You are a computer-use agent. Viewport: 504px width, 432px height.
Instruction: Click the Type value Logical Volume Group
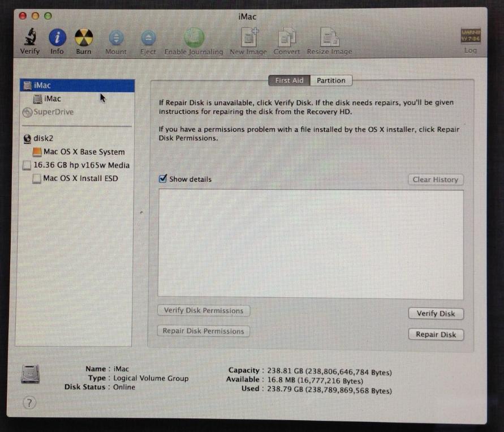pos(151,378)
